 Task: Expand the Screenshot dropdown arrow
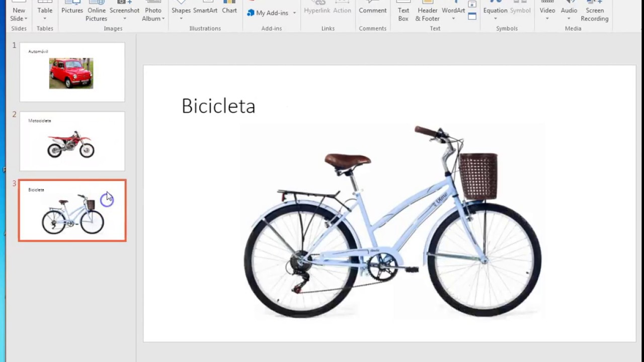[x=124, y=19]
